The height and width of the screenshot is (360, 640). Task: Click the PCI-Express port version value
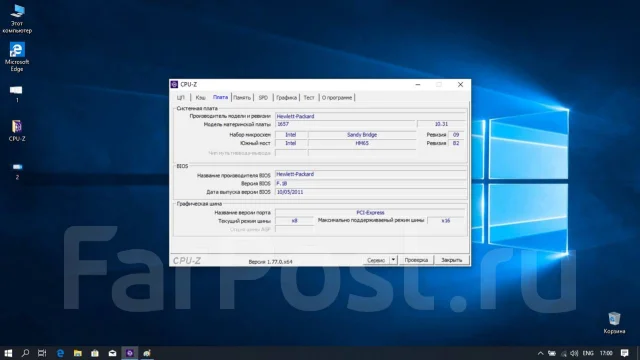pos(370,213)
